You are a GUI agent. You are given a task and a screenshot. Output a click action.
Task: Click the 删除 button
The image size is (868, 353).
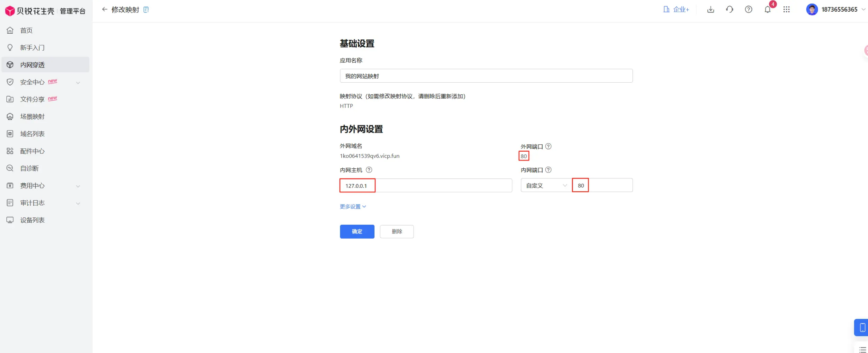click(x=396, y=231)
